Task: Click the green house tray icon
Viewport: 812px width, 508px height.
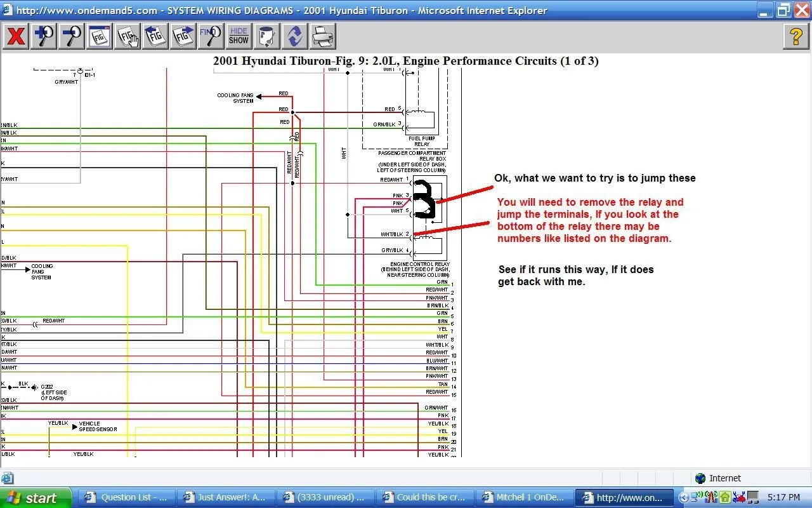Action: [725, 498]
